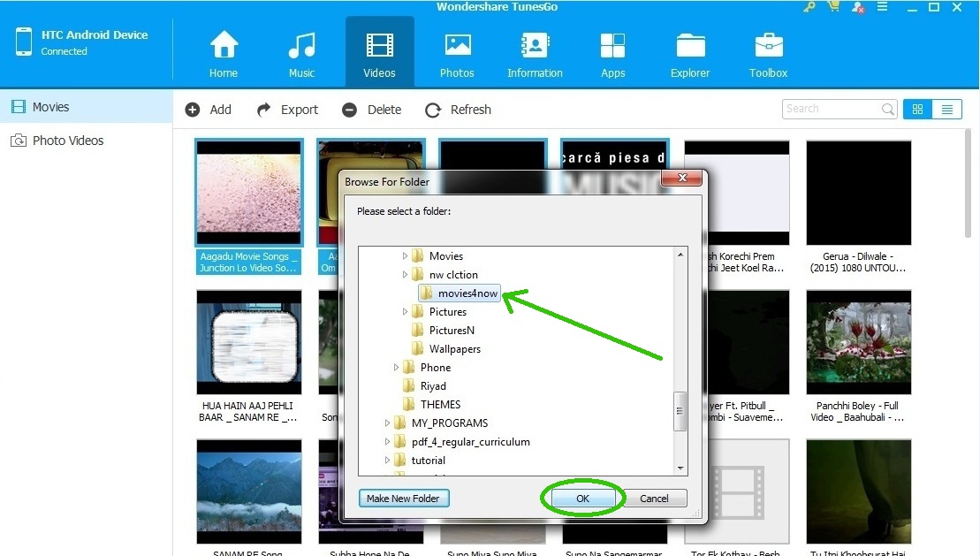Select Photo Videos in sidebar
980x556 pixels.
click(67, 141)
